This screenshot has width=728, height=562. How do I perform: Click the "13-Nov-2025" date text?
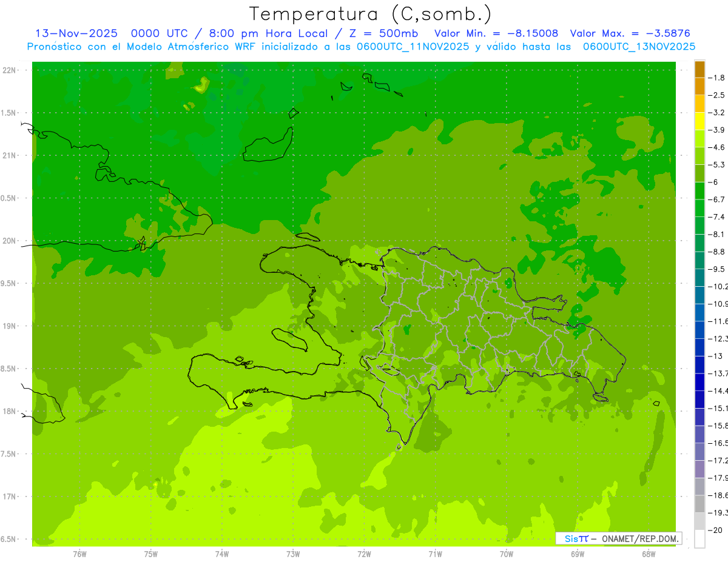tap(76, 33)
